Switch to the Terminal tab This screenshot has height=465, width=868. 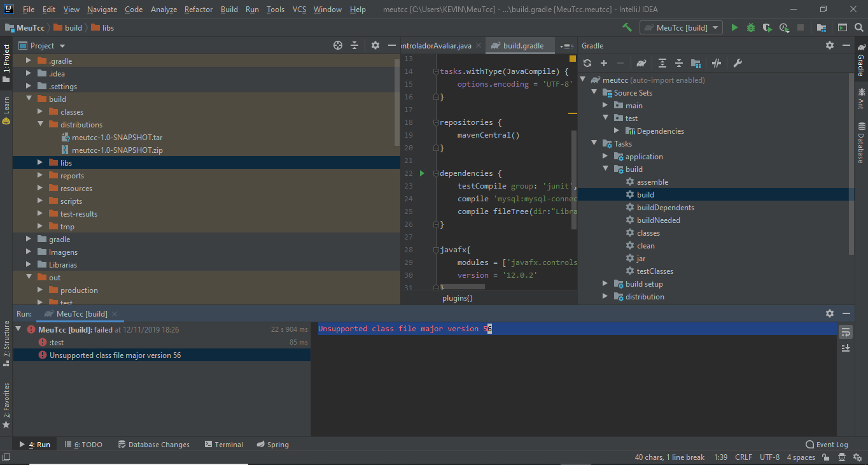pyautogui.click(x=223, y=445)
